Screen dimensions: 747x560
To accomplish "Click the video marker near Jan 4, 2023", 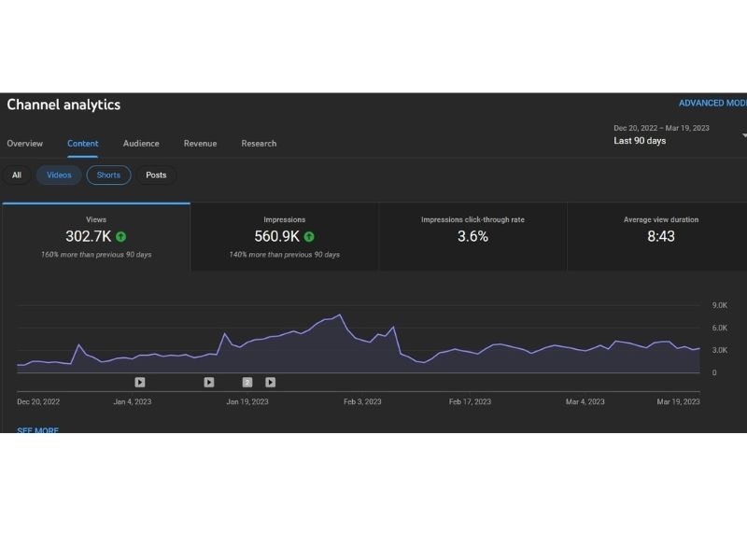I will point(139,383).
